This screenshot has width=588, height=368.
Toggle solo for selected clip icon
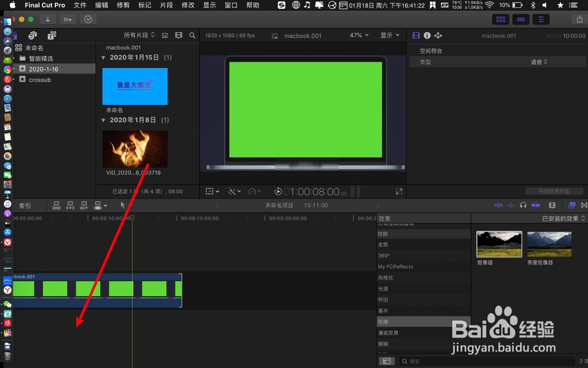tap(511, 205)
